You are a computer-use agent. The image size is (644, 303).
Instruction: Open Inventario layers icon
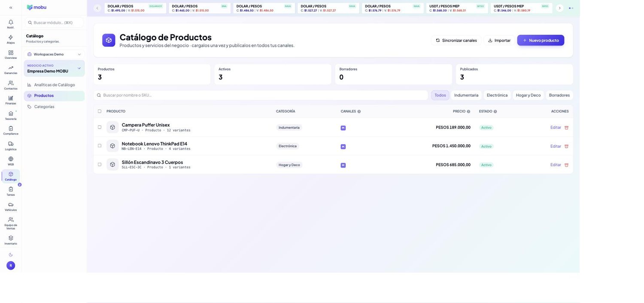point(11,238)
